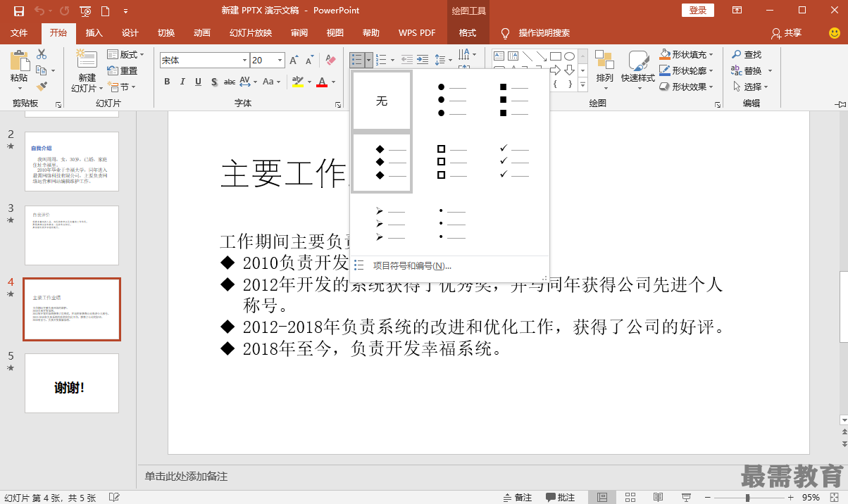Switch to the Animations (动画) tab
The height and width of the screenshot is (504, 848).
[x=202, y=33]
